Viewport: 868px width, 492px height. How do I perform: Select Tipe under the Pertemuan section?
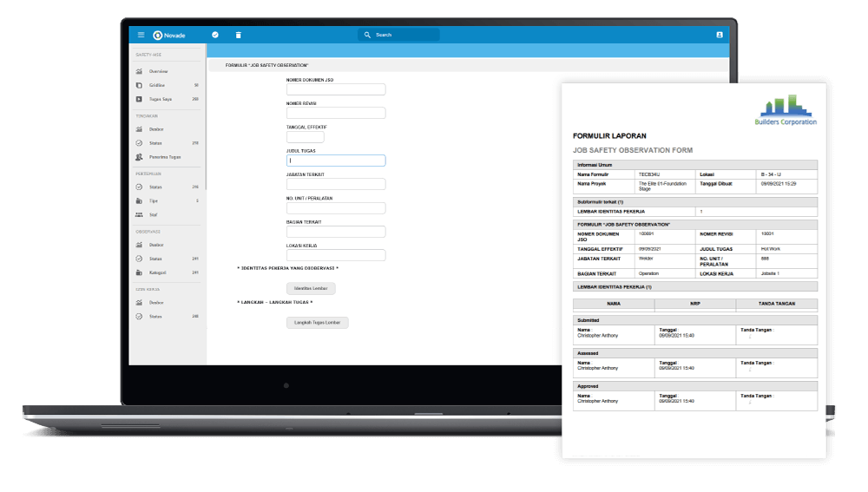154,200
